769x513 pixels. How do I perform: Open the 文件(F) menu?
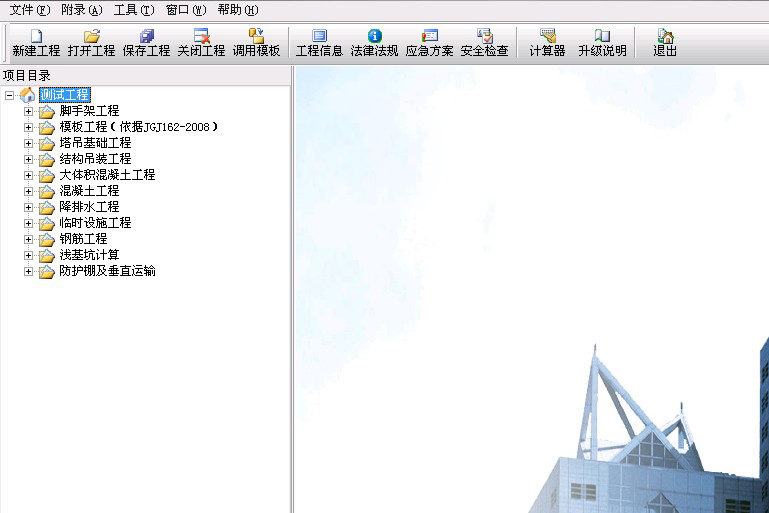(x=30, y=10)
